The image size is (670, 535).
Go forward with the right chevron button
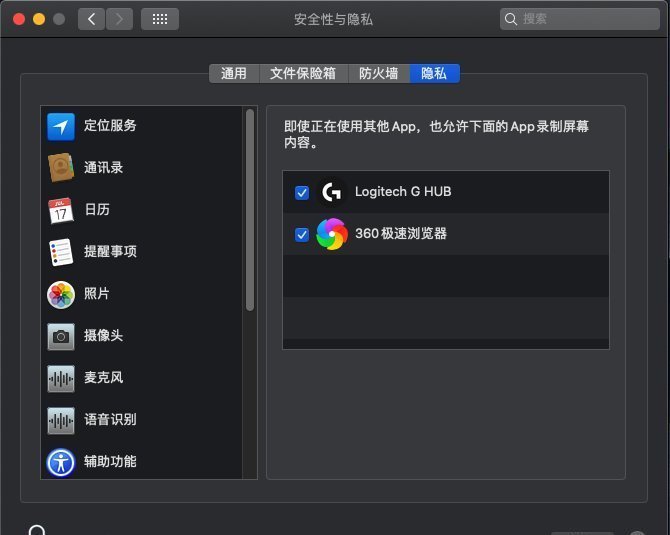pyautogui.click(x=119, y=19)
